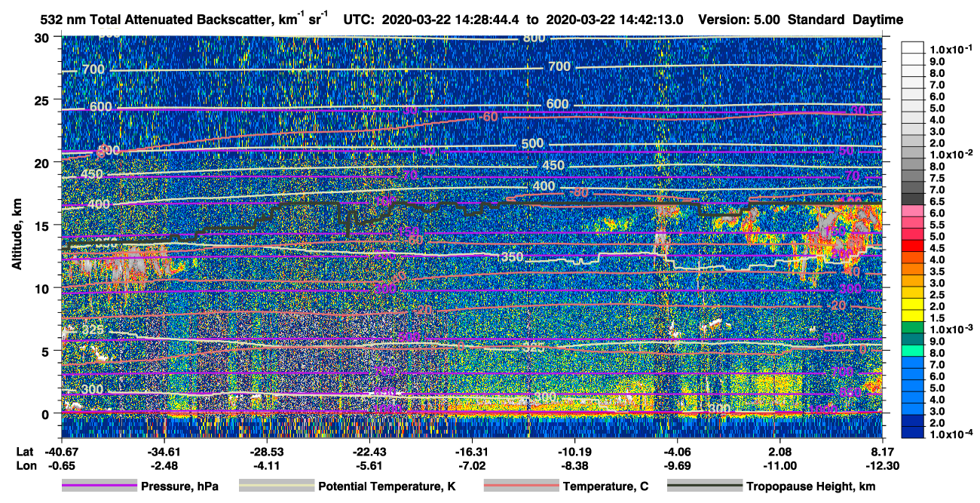Click longitude value -2.48

(164, 466)
